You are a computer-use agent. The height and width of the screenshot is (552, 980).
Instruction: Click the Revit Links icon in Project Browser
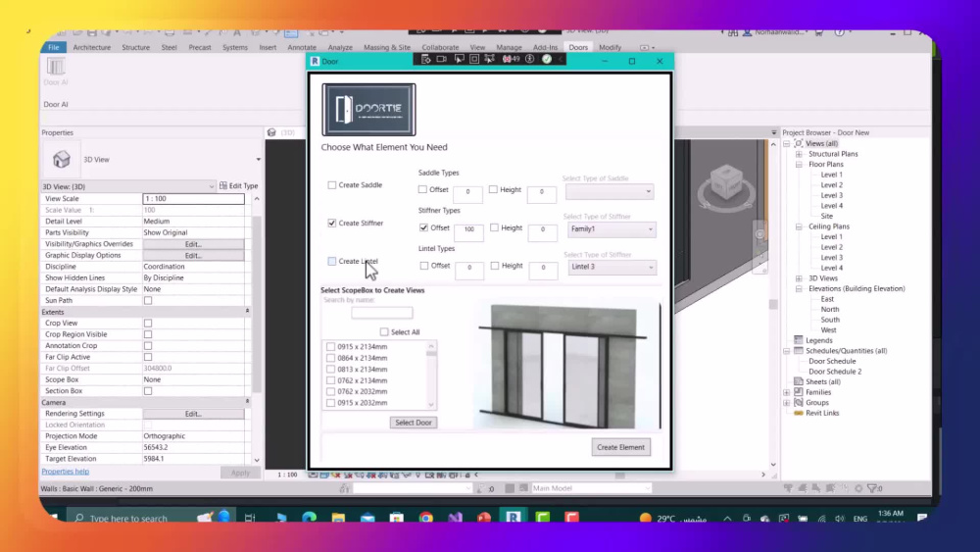tap(799, 413)
